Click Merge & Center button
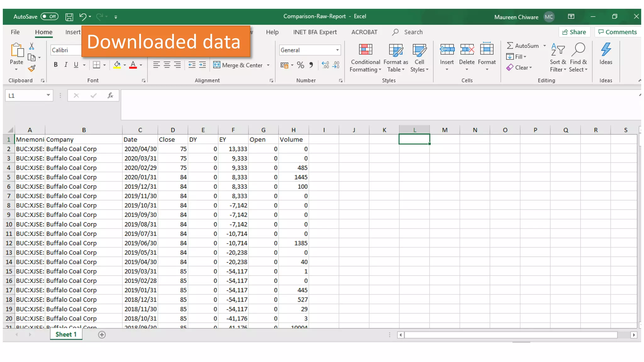 (x=238, y=65)
